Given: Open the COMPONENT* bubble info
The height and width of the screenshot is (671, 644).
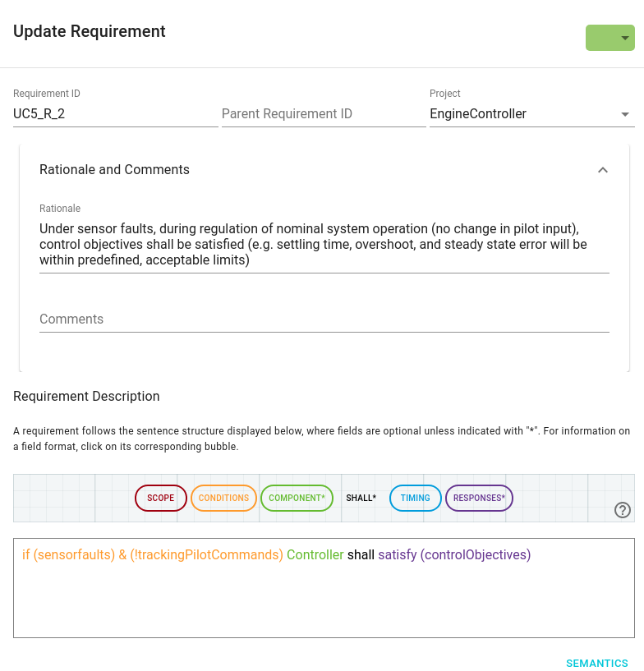Looking at the screenshot, I should [297, 498].
